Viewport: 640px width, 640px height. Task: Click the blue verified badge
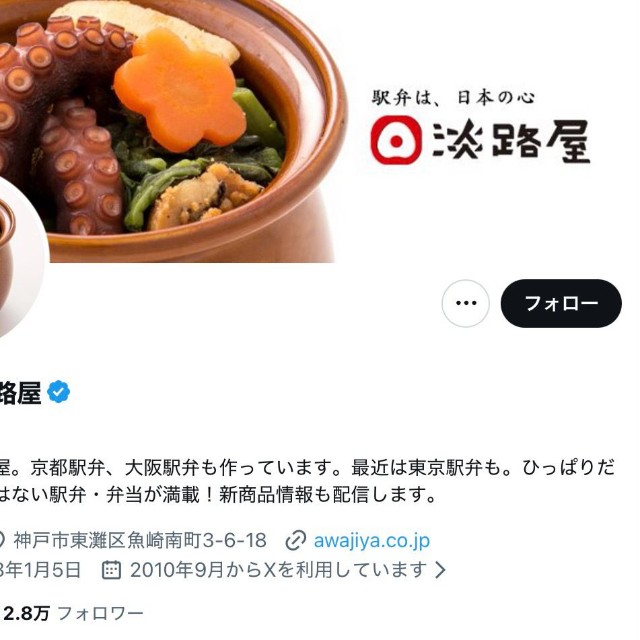pyautogui.click(x=59, y=392)
